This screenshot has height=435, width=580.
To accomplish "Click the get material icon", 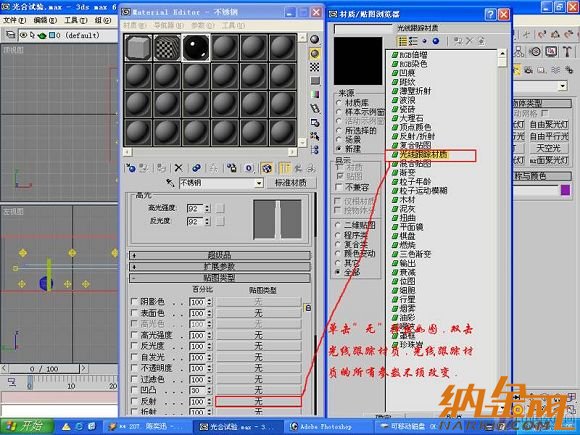I will 131,168.
